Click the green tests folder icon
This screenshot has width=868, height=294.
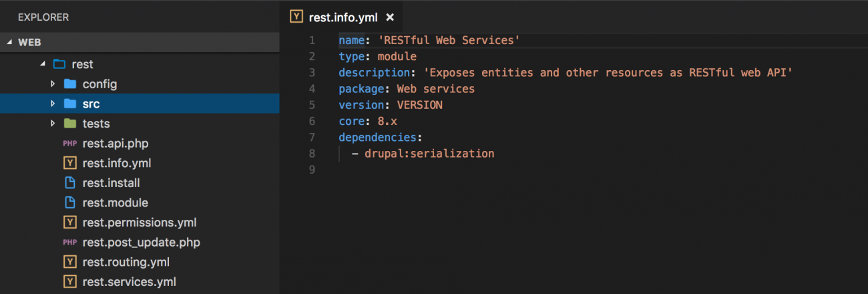click(69, 124)
